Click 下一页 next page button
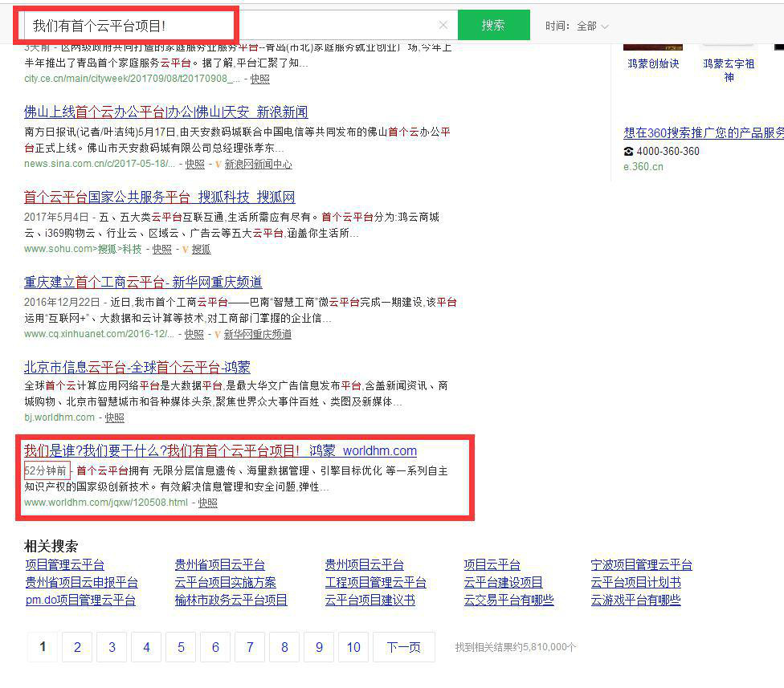784x688 pixels. click(403, 647)
